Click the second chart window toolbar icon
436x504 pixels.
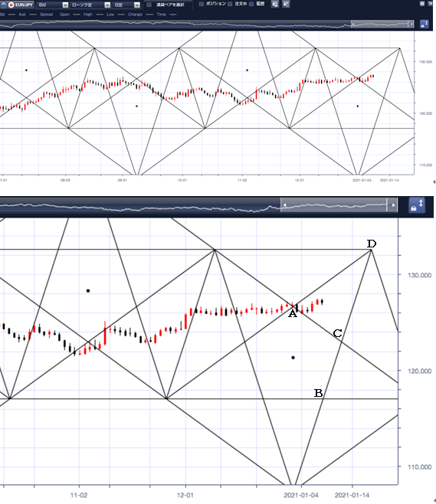point(286,4)
